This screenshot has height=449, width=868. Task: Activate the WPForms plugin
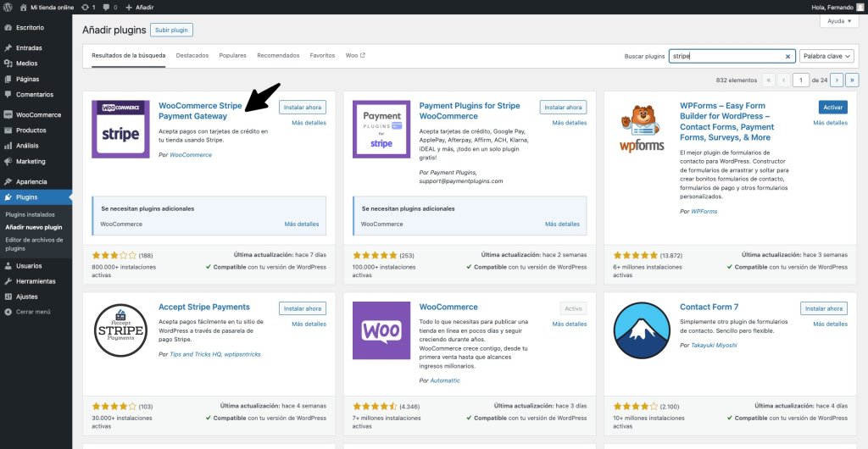[832, 108]
